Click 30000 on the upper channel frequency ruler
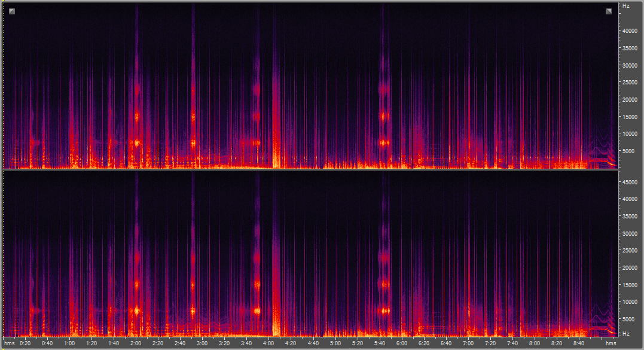Viewport: 644px width, 350px height. [630, 66]
